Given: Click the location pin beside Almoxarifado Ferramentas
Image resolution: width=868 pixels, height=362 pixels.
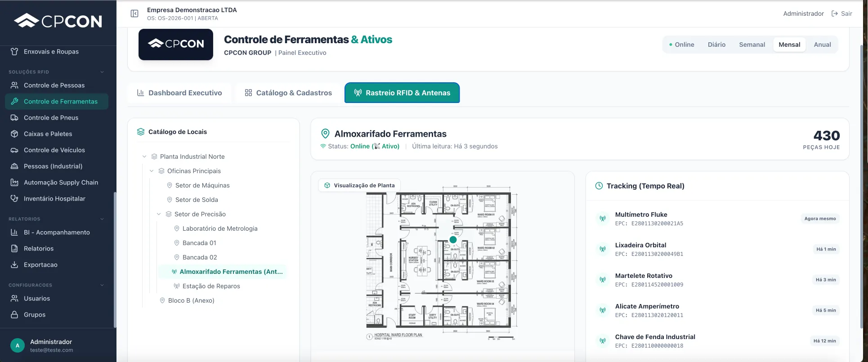Looking at the screenshot, I should click(x=325, y=133).
